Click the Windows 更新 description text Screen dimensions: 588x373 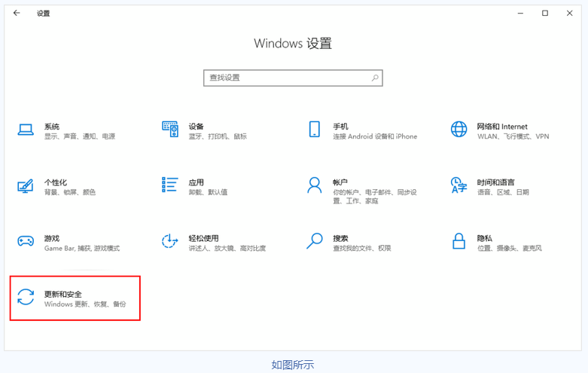click(x=85, y=304)
